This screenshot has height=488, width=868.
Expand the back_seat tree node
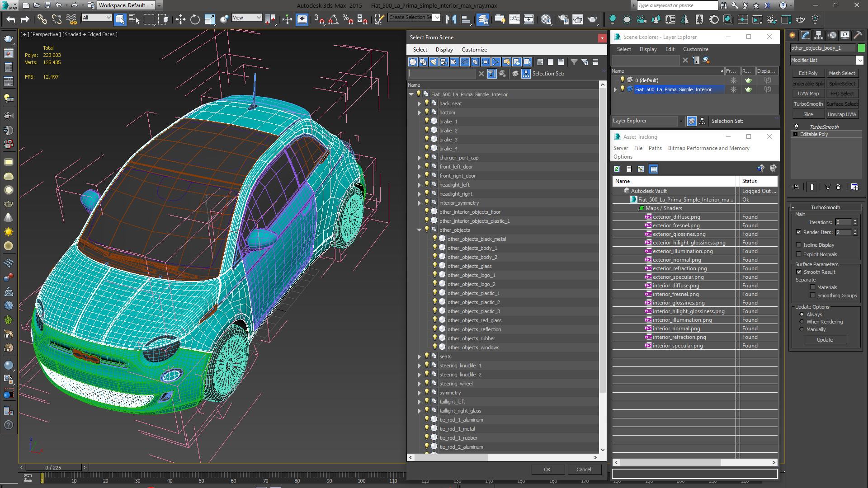(x=420, y=103)
